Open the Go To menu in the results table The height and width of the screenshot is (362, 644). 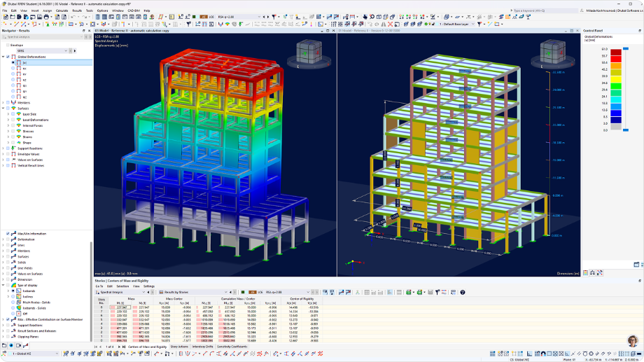[x=99, y=286]
